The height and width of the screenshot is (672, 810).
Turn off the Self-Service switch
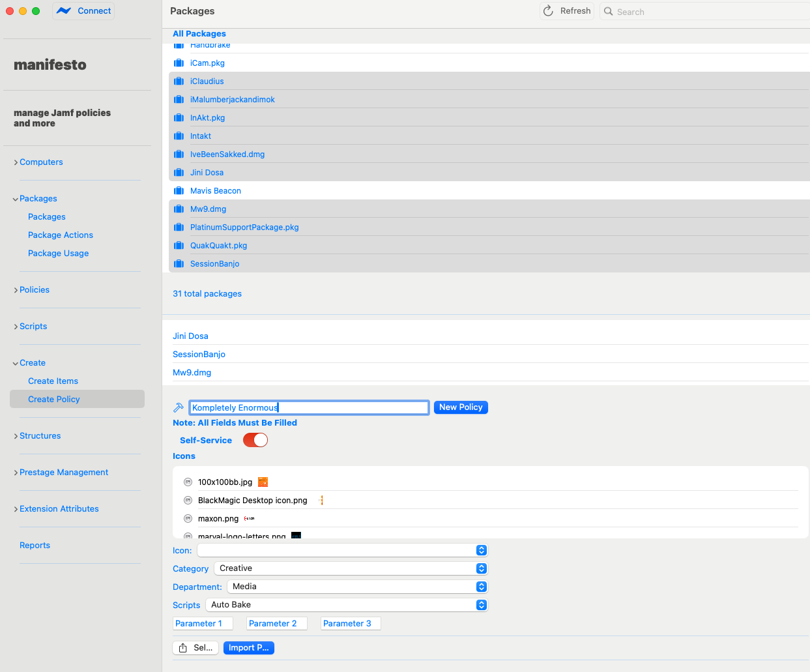255,441
